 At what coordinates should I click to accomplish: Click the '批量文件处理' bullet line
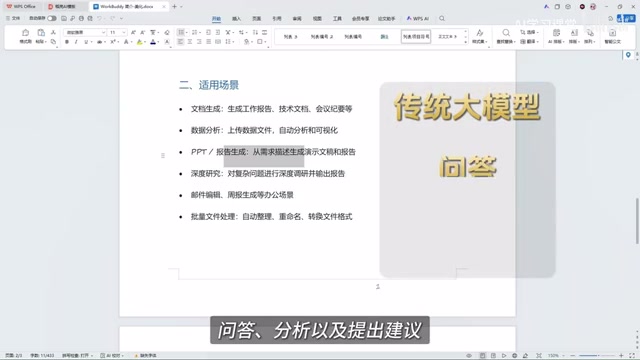point(271,217)
